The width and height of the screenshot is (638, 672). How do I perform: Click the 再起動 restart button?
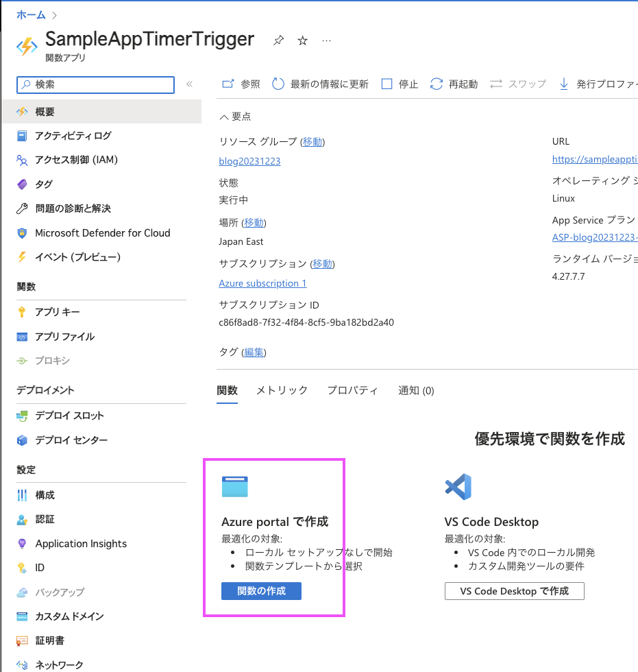454,84
